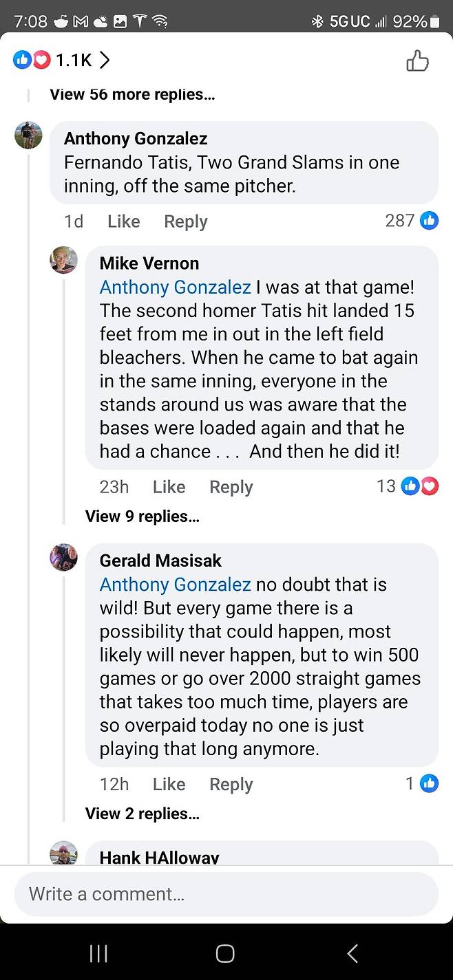Open recent apps from navigation bar

(x=98, y=952)
